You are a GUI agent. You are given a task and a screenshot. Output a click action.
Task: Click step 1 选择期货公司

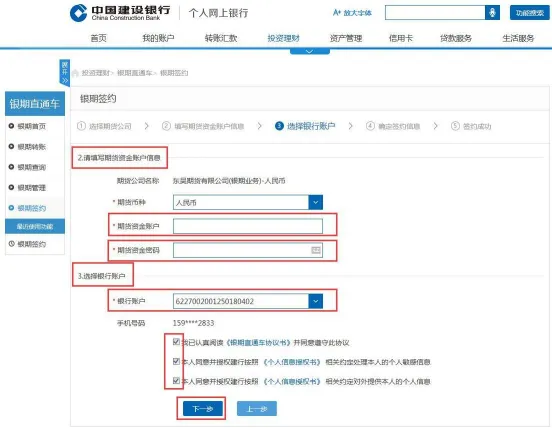point(104,126)
